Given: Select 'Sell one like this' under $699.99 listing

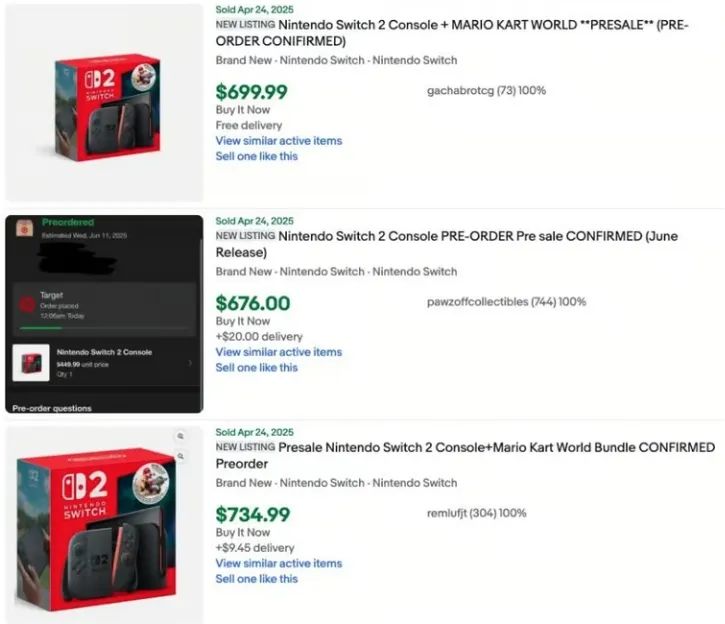Looking at the screenshot, I should (x=257, y=156).
